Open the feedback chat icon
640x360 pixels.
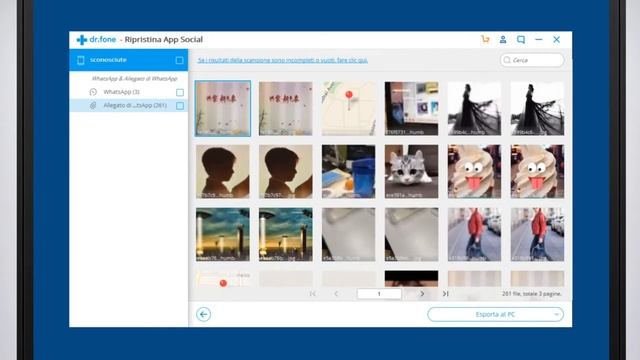(x=521, y=39)
